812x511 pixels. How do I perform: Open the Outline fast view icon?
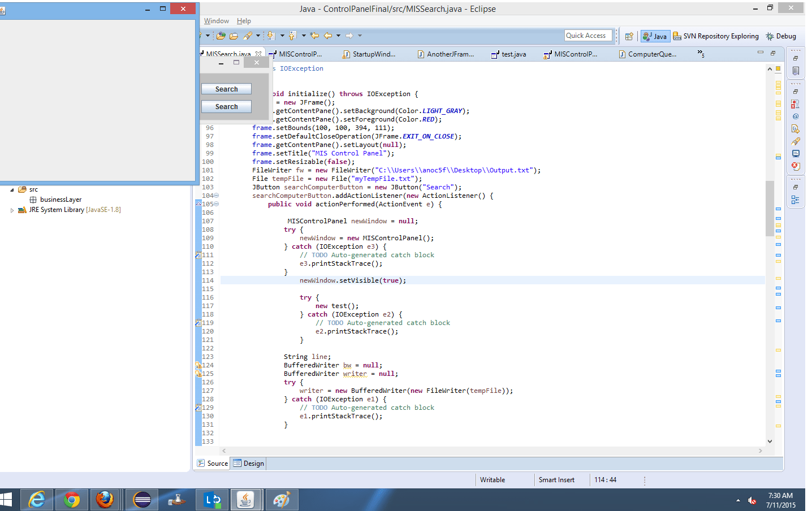coord(796,200)
